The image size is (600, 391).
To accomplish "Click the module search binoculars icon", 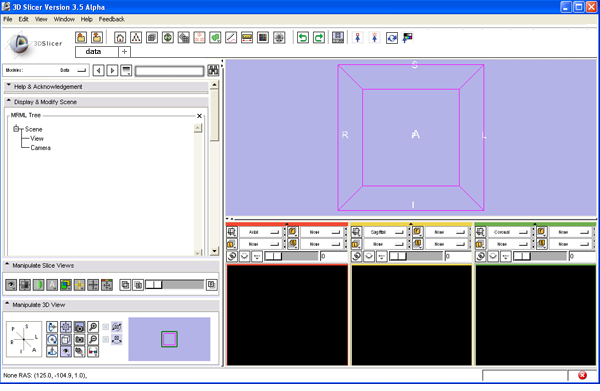I will tap(213, 70).
